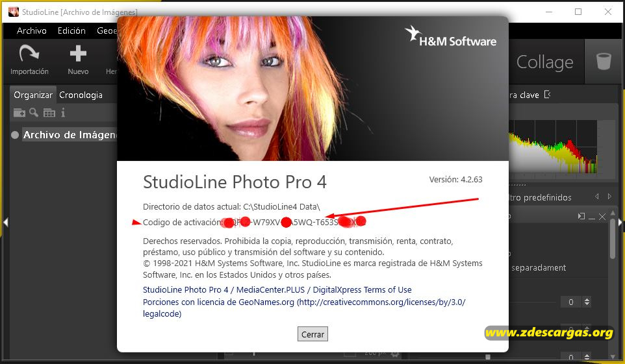Screen dimensions: 625x364
Task: Maximize the StudioLine window
Action: coord(578,12)
